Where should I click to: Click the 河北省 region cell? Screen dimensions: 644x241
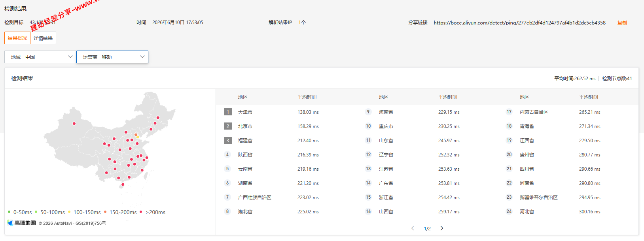coord(527,212)
